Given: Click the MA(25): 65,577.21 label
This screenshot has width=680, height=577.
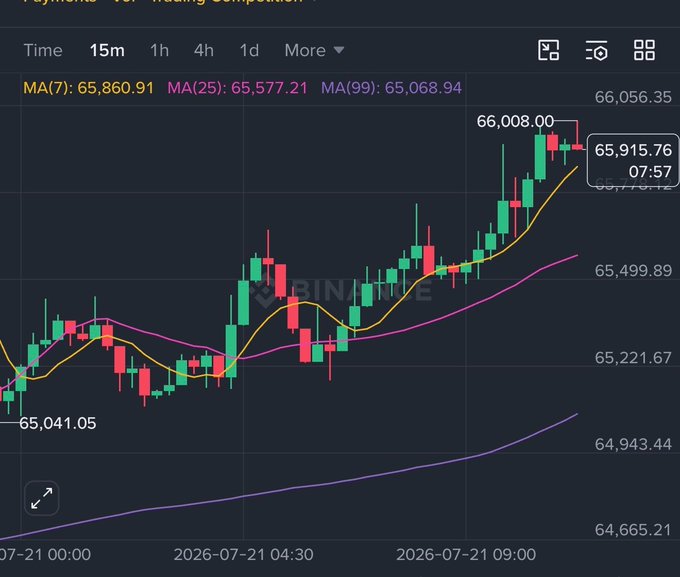Looking at the screenshot, I should click(x=237, y=88).
